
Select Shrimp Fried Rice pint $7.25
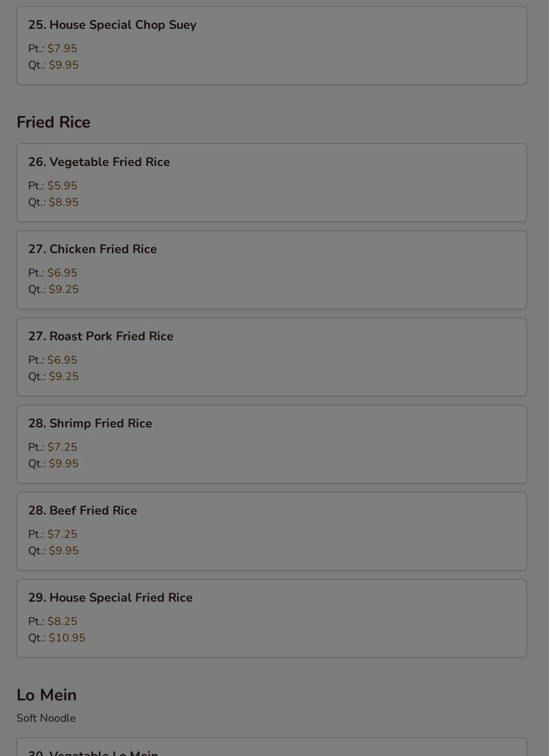click(62, 447)
